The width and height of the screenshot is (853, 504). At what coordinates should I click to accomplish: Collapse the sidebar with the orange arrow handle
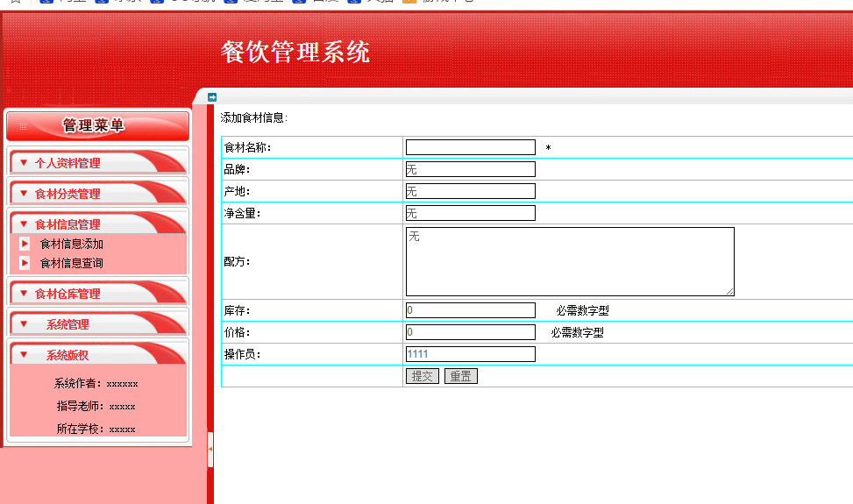pos(210,449)
